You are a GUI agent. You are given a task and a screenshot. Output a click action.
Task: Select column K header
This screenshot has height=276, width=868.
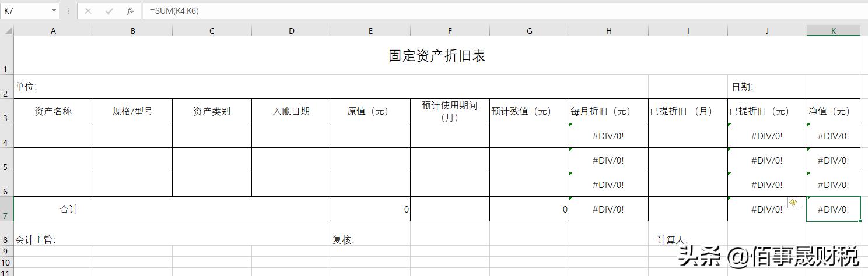(x=834, y=31)
